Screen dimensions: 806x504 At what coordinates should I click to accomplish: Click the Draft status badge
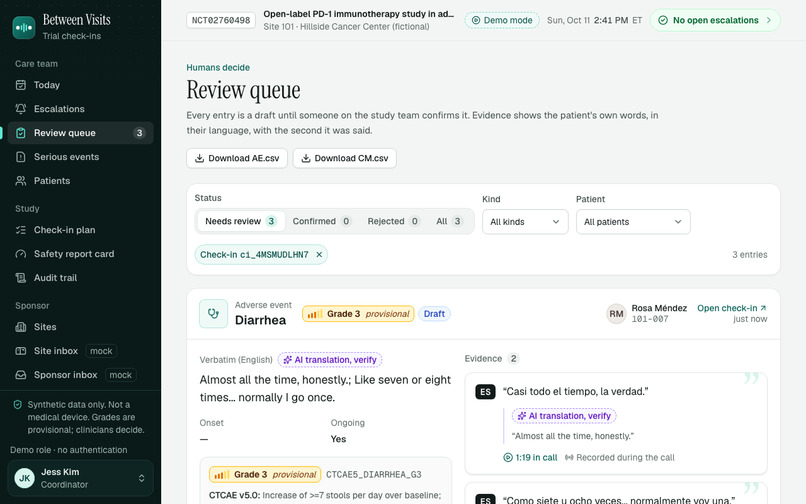tap(434, 314)
